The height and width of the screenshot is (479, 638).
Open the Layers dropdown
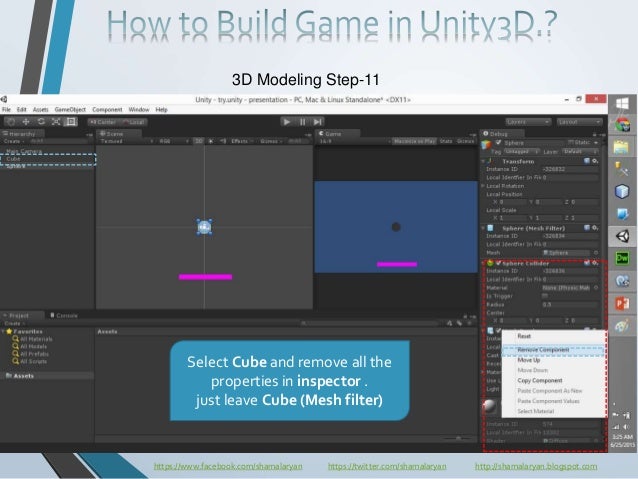click(x=528, y=122)
